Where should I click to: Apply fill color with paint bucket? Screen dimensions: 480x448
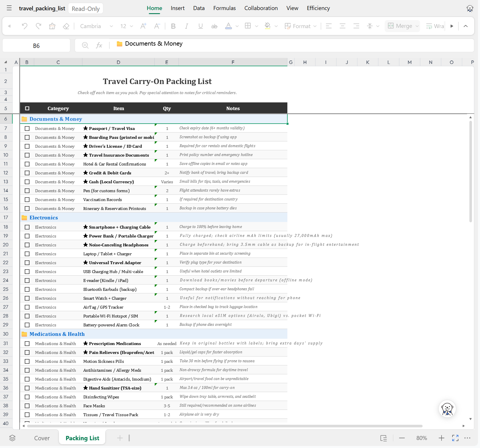coord(268,26)
